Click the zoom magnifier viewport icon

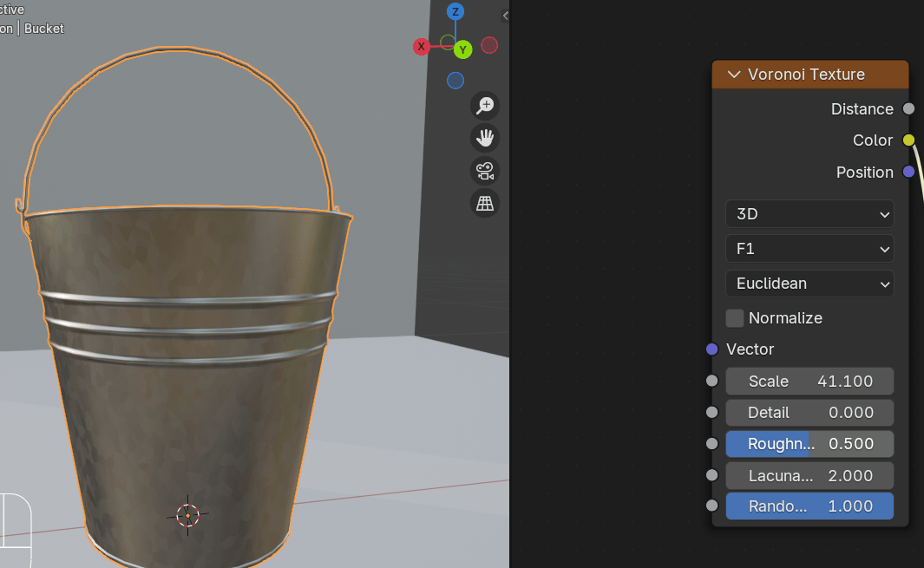[485, 106]
